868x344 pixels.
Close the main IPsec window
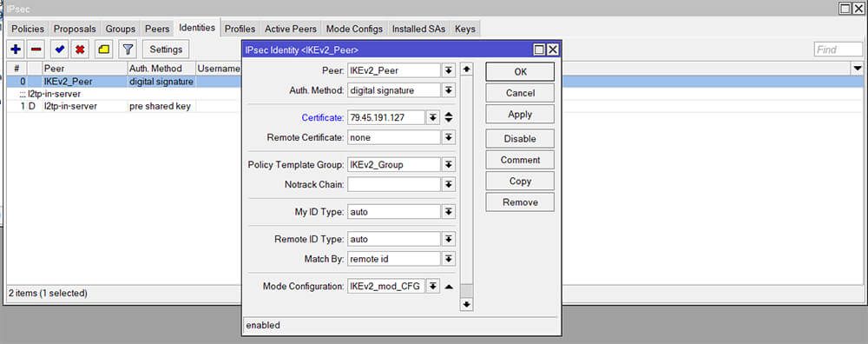click(x=859, y=9)
